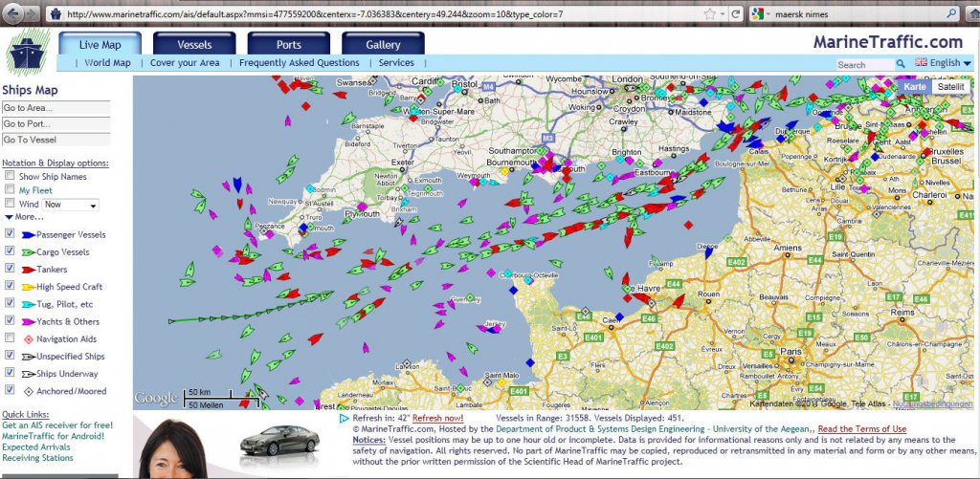The width and height of the screenshot is (980, 479).
Task: Uncheck the High Speed Craft checkbox
Action: click(x=10, y=286)
